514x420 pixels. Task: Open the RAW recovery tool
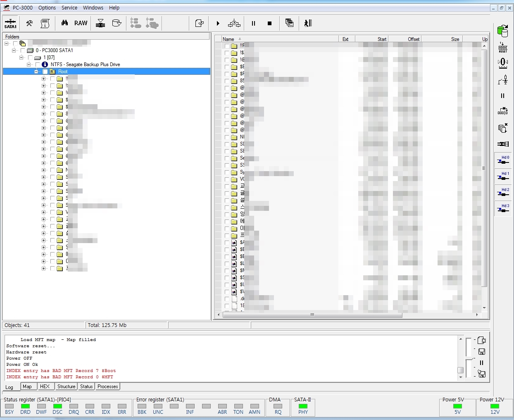(81, 24)
